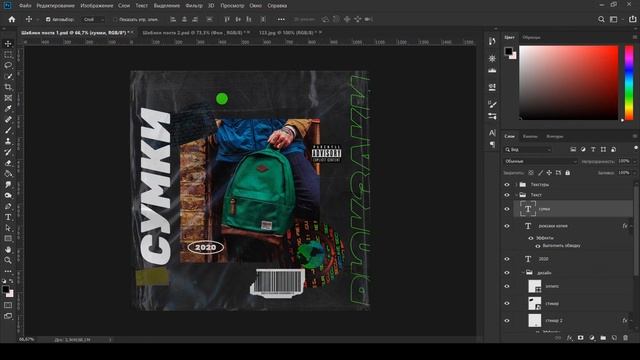
Task: Select the Lasso tool
Action: 8,65
